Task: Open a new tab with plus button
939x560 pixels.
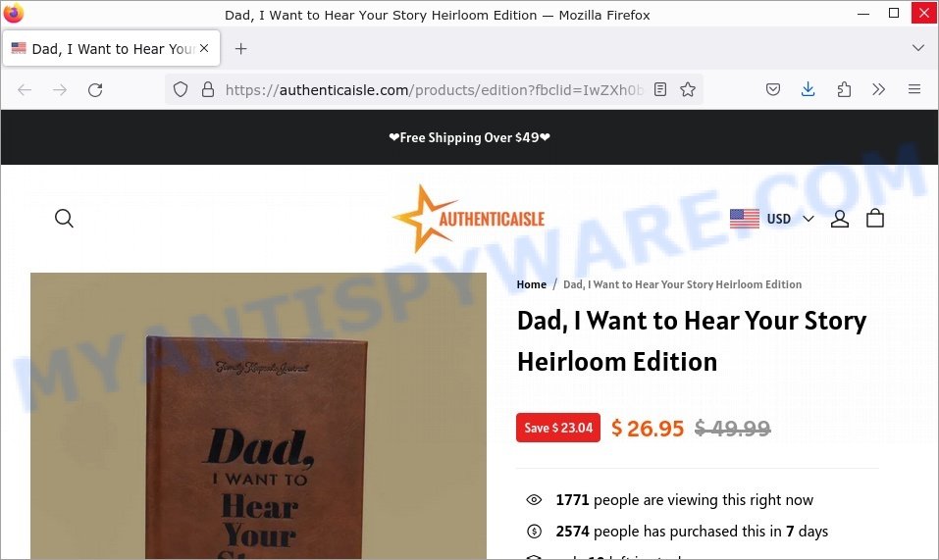Action: [240, 48]
